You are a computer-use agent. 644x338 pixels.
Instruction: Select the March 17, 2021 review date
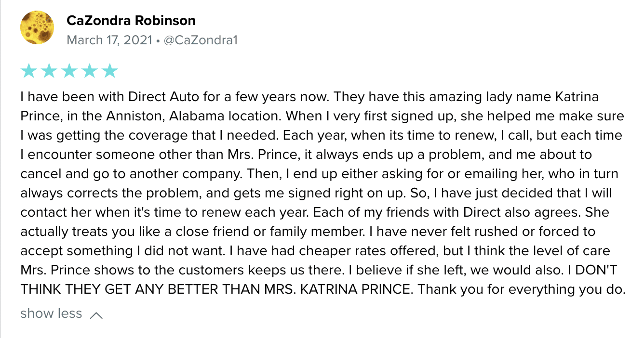tap(109, 40)
